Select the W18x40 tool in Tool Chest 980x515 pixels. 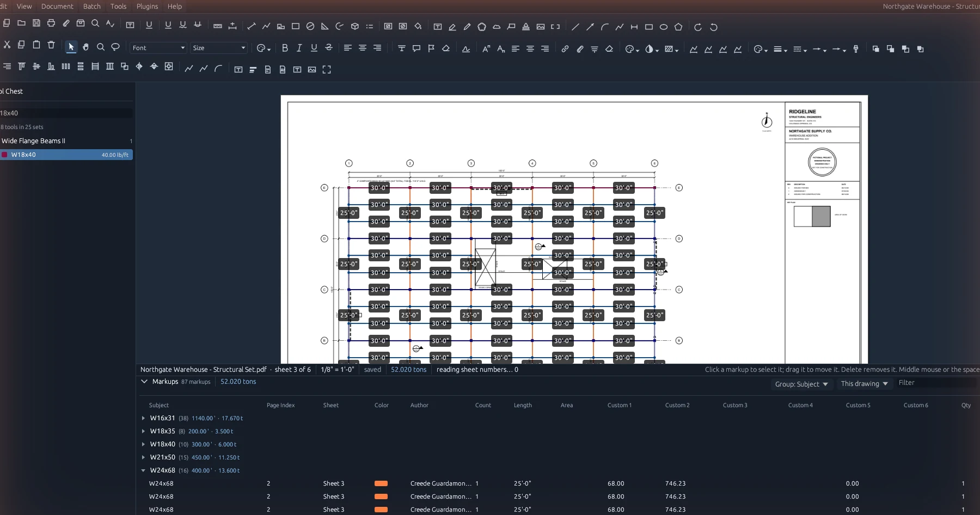(66, 155)
